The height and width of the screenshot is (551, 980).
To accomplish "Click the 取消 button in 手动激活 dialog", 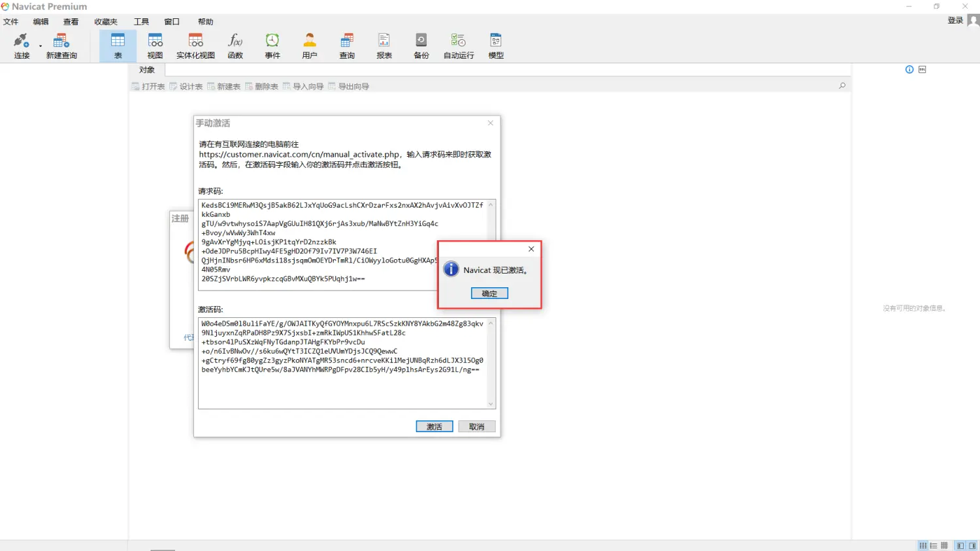I will [x=477, y=426].
